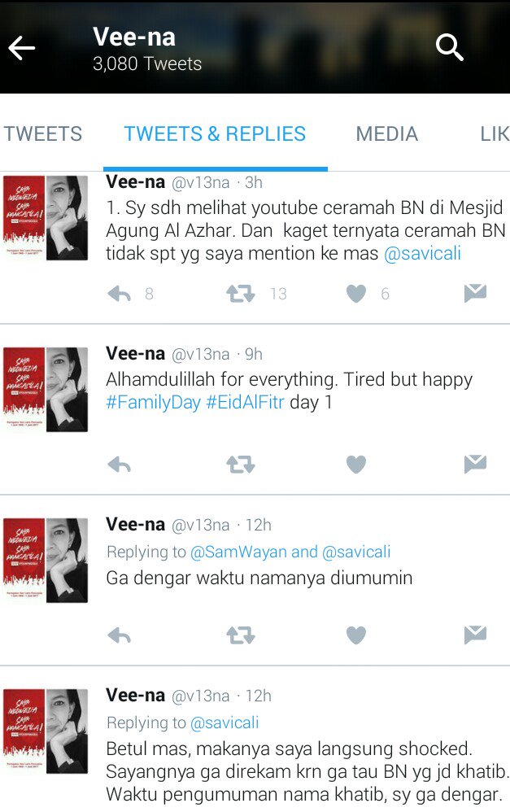Open @savicali mention in the 3h tweet
The image size is (510, 812).
point(422,254)
